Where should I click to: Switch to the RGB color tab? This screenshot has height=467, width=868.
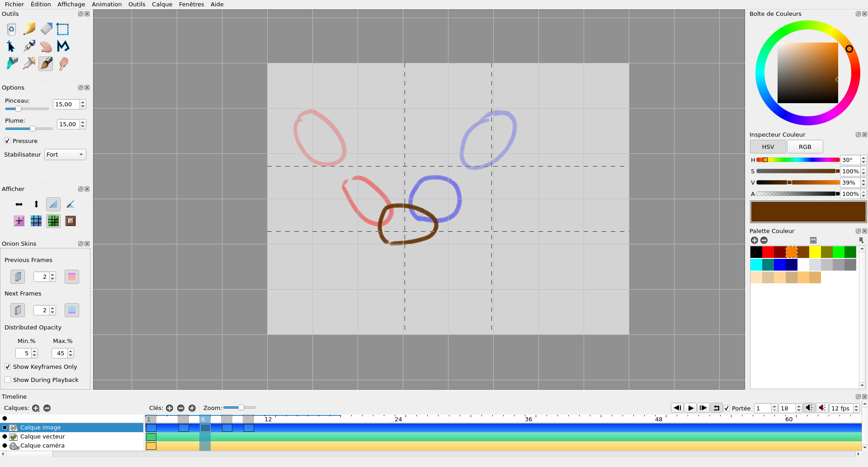coord(805,147)
